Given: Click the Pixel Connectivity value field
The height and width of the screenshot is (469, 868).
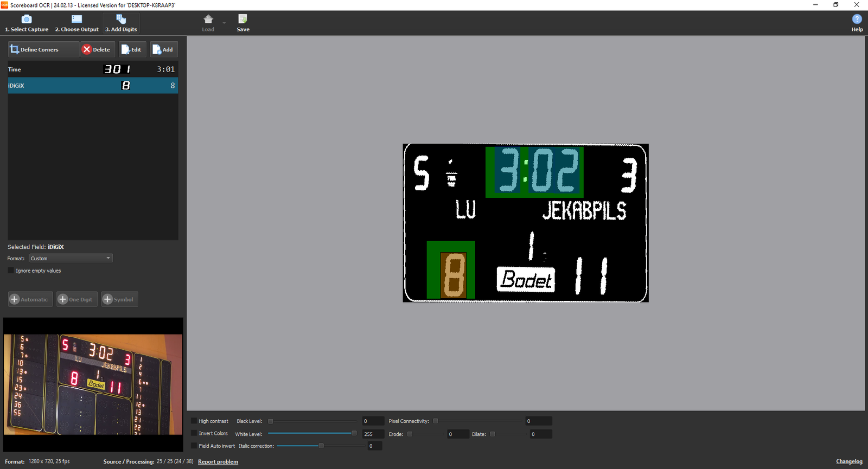Looking at the screenshot, I should pos(539,421).
